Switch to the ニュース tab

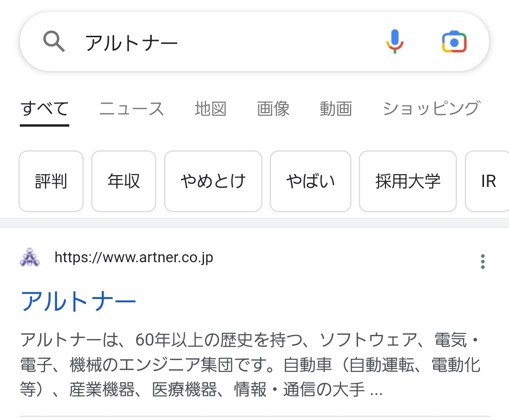tap(131, 109)
